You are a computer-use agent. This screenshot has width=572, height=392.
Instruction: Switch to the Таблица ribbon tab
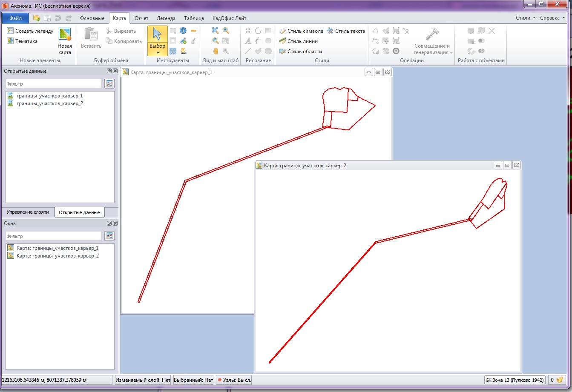click(194, 18)
